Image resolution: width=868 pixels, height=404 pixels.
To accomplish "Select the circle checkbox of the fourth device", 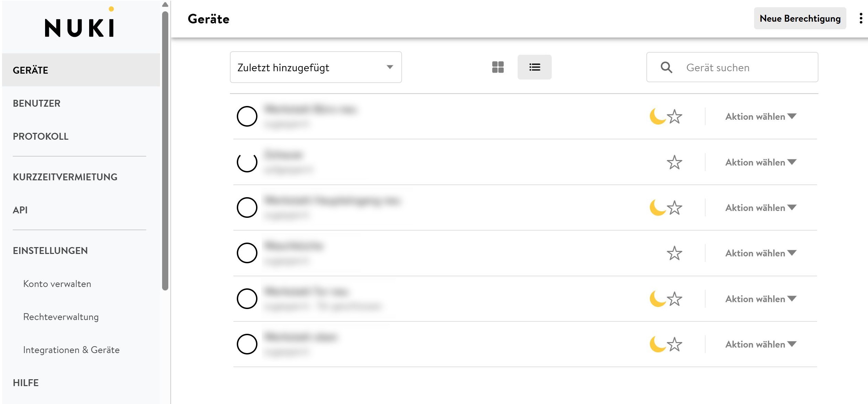I will coord(247,253).
